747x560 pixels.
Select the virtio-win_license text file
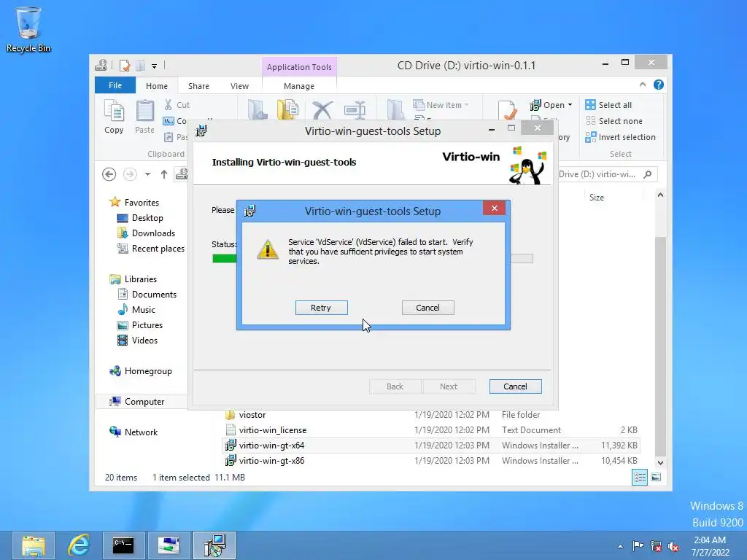pos(431,430)
